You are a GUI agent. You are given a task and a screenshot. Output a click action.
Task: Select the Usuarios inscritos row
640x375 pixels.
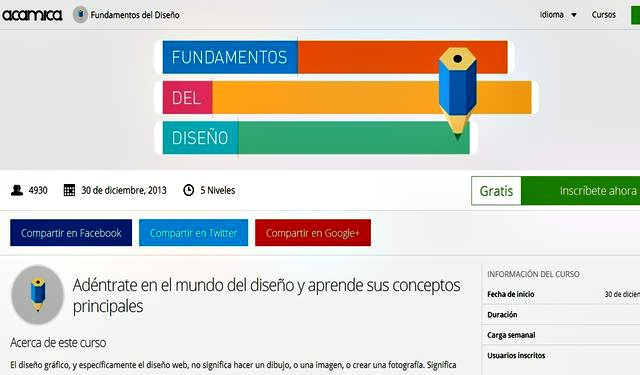[x=561, y=355]
